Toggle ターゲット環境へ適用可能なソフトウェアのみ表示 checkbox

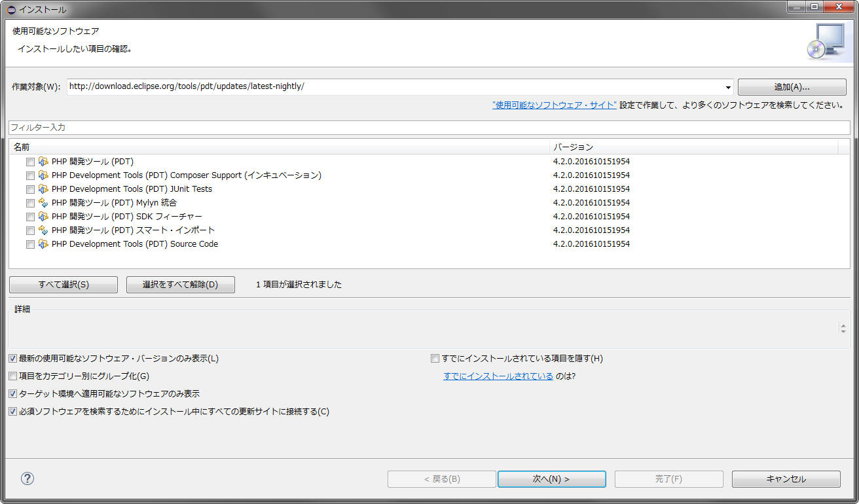pyautogui.click(x=13, y=394)
